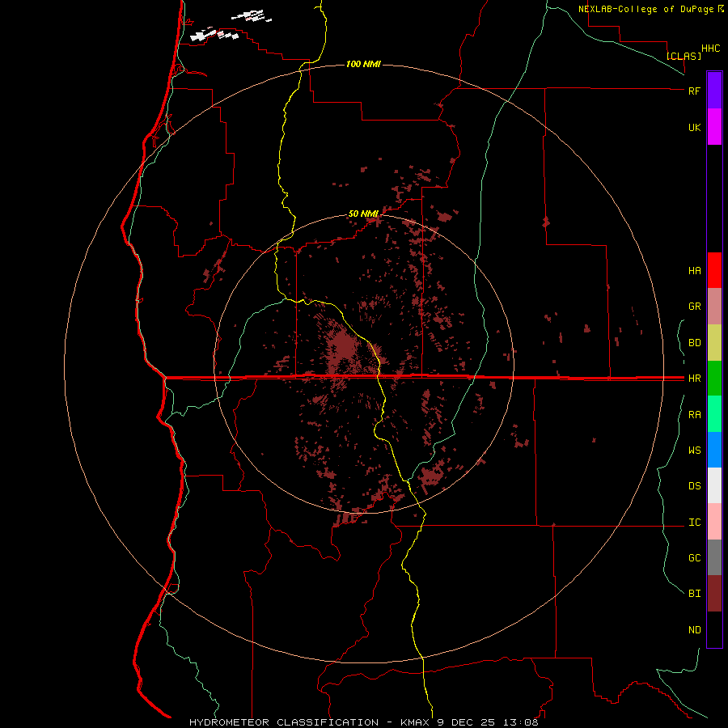Click the GR legend label

click(694, 307)
